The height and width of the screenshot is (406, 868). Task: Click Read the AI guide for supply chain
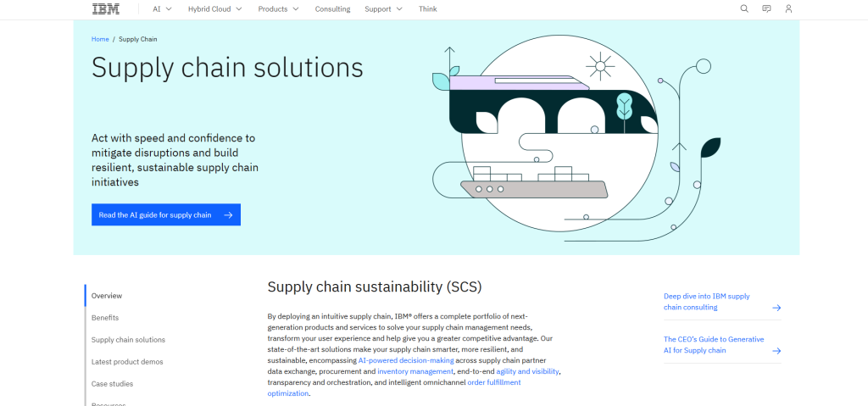[166, 215]
